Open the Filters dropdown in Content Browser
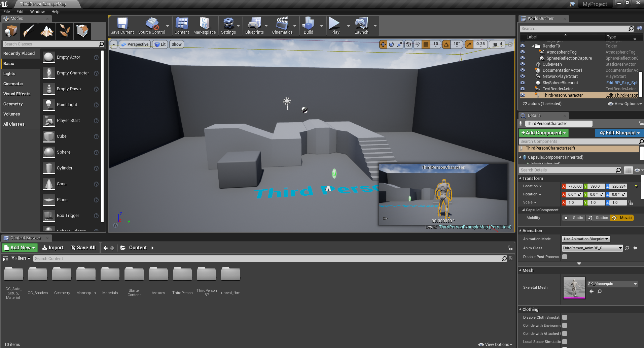This screenshot has width=644, height=348. [21, 258]
